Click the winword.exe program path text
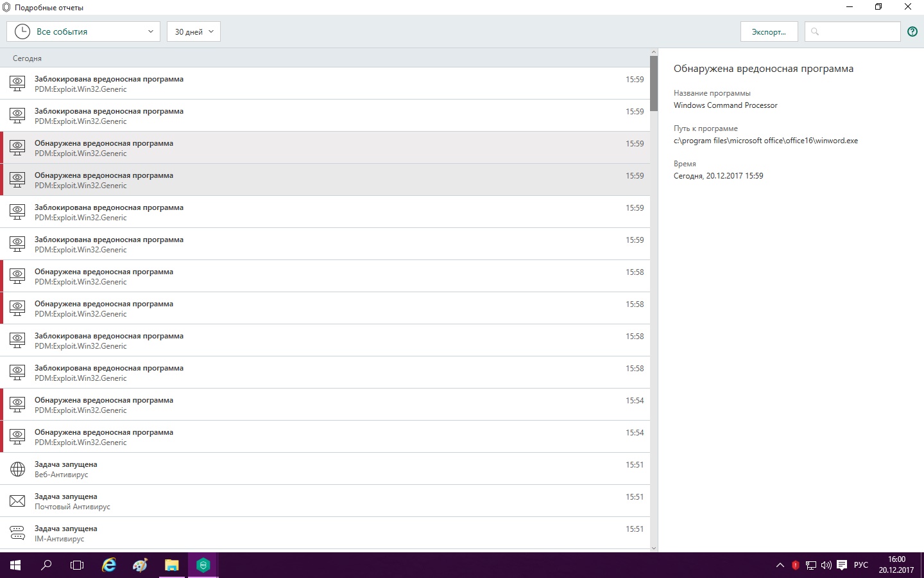The image size is (924, 578). tap(766, 141)
